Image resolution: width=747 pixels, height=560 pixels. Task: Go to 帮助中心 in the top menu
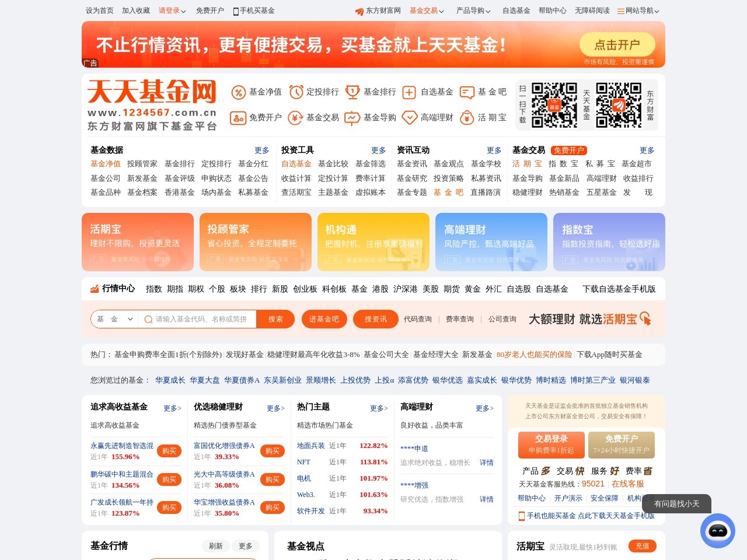click(x=553, y=10)
